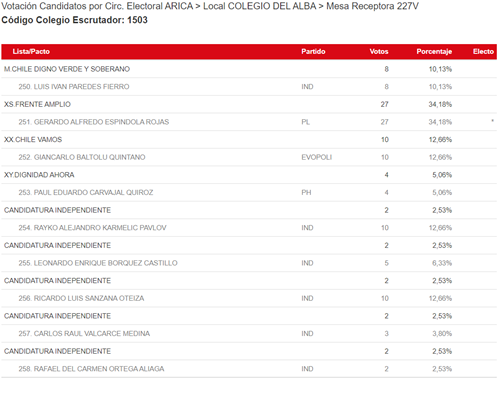The height and width of the screenshot is (394, 501).
Task: Select candidate 252. GIANCARLO BALTOLU QUINTANO
Action: [x=82, y=157]
